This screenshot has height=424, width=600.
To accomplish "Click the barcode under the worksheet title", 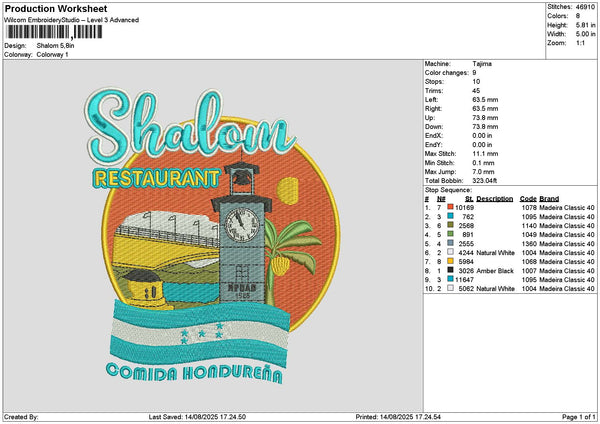I will 46,33.
